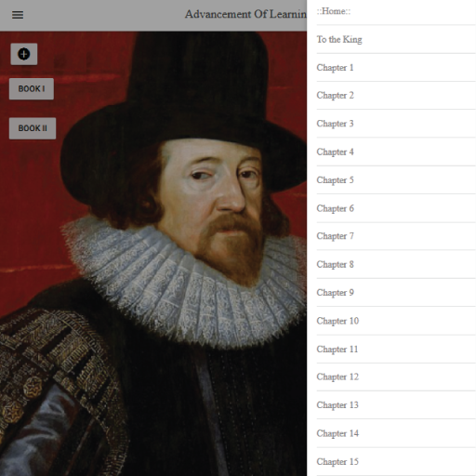Open Chapter 3
476x476 pixels.
pyautogui.click(x=396, y=124)
